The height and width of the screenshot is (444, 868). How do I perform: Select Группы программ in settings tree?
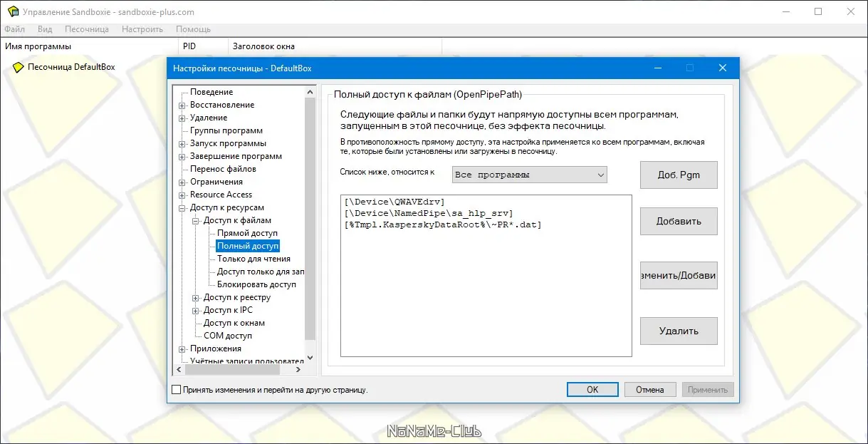point(226,130)
